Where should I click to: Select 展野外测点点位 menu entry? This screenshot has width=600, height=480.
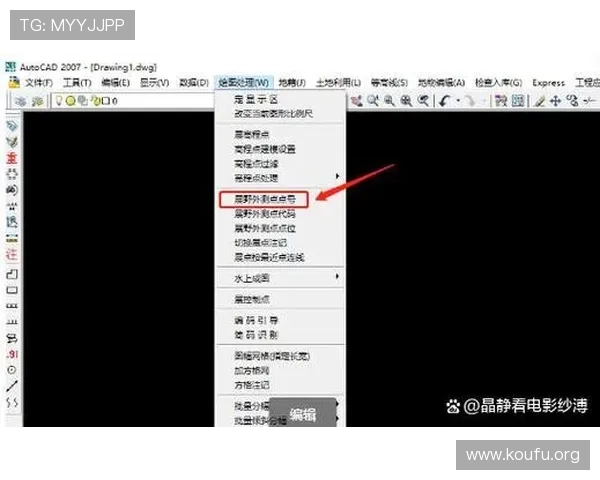281,229
